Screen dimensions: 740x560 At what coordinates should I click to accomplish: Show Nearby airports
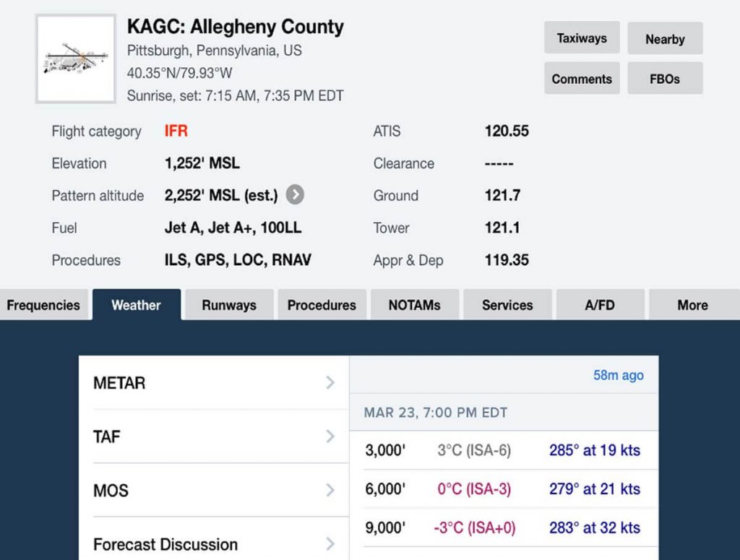click(x=665, y=38)
